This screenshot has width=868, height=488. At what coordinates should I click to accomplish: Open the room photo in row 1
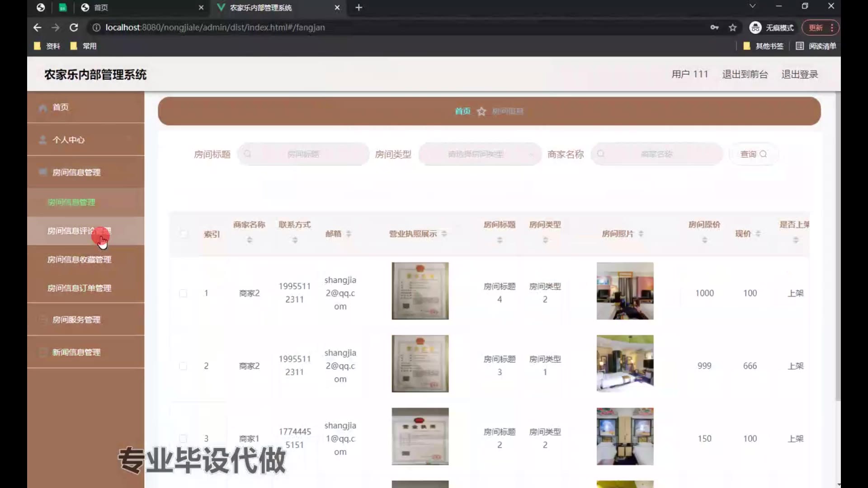pos(625,291)
